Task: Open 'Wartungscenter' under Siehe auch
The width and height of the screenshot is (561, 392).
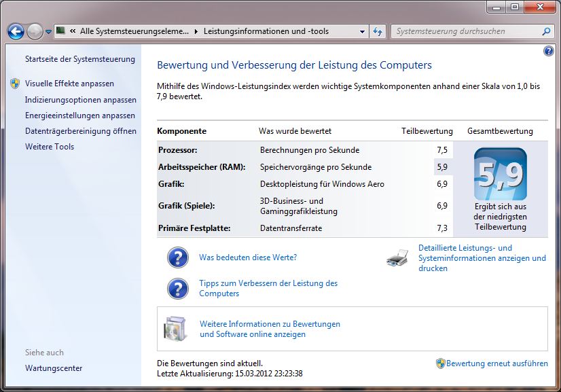Action: (54, 368)
